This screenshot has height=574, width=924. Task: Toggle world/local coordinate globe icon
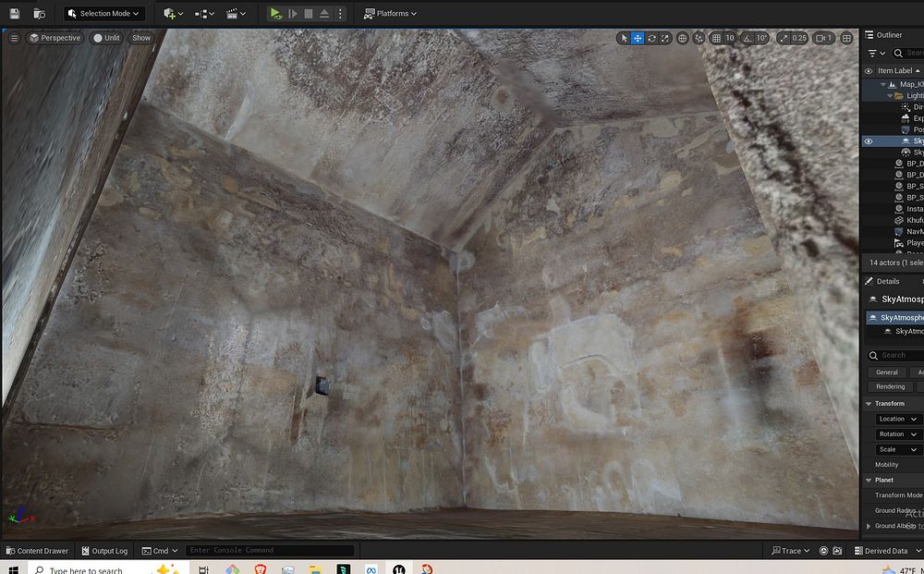click(683, 38)
